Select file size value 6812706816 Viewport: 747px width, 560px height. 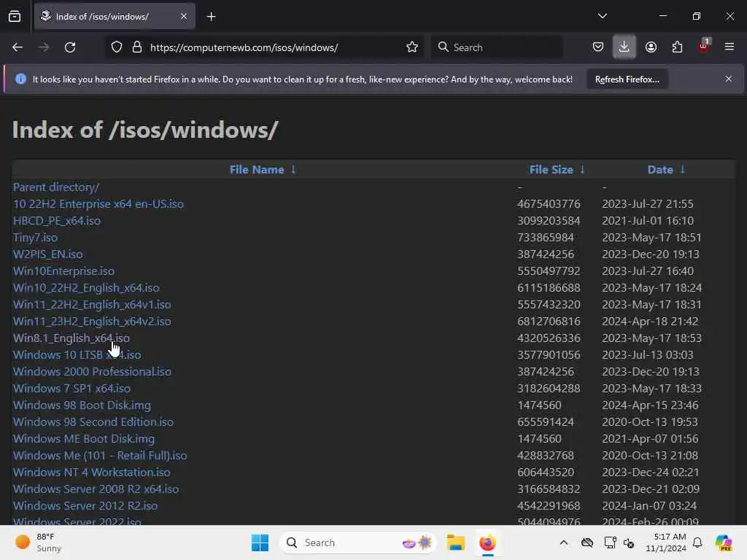click(x=549, y=321)
